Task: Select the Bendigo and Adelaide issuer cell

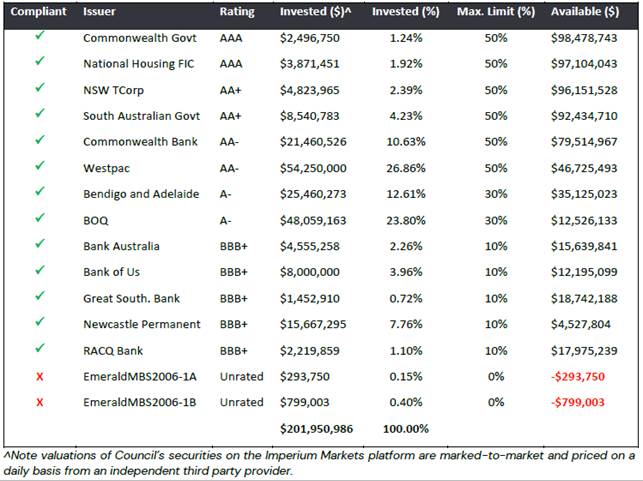Action: 141,194
